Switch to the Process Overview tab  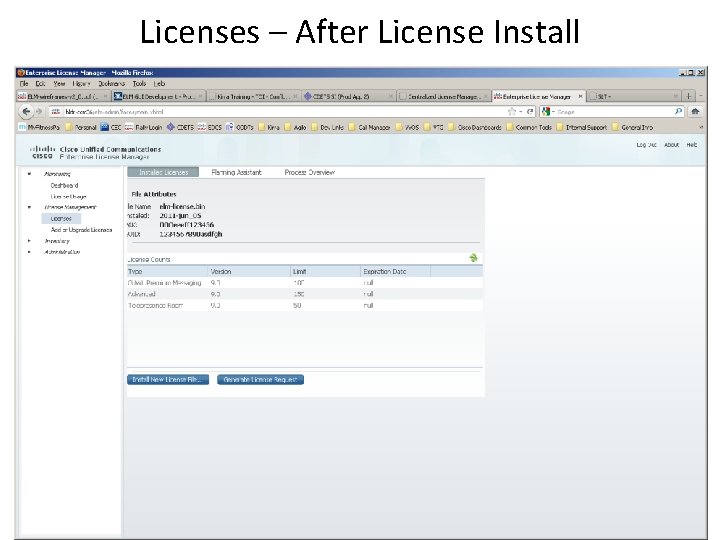tap(309, 172)
